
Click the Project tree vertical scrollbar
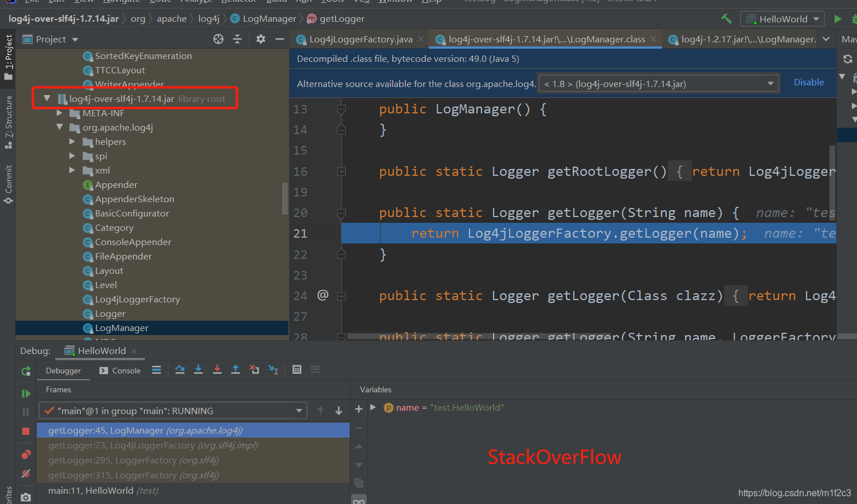(x=285, y=198)
